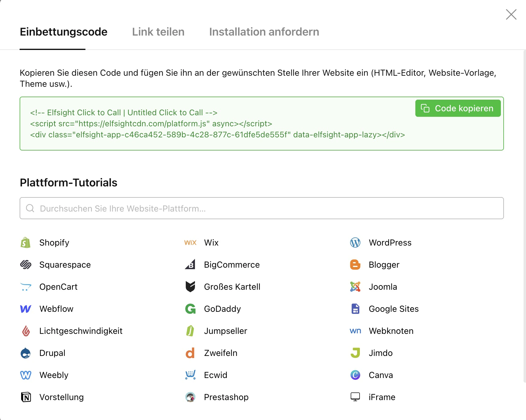Click the Notion icon beside Vorstellung
Viewport: 526px width, 420px height.
point(26,397)
